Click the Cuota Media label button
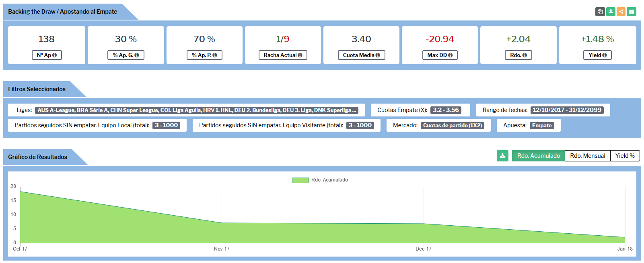This screenshot has width=644, height=263. coord(361,55)
